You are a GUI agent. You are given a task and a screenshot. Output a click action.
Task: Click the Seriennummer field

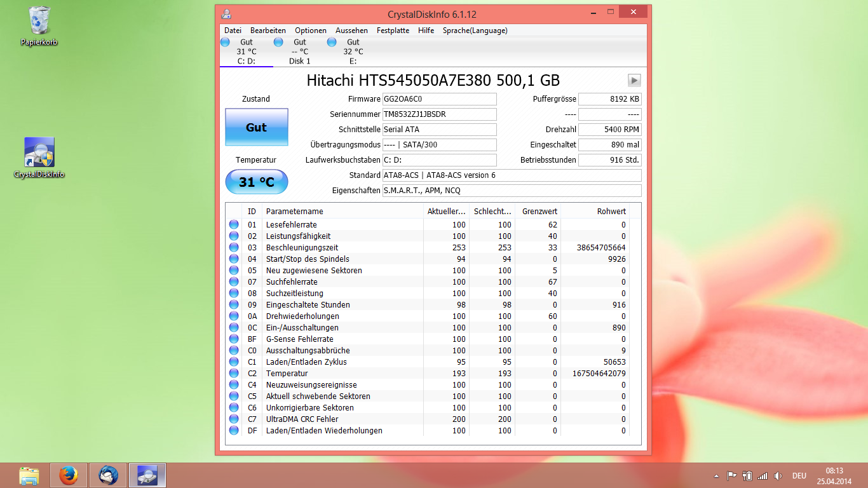pos(439,114)
